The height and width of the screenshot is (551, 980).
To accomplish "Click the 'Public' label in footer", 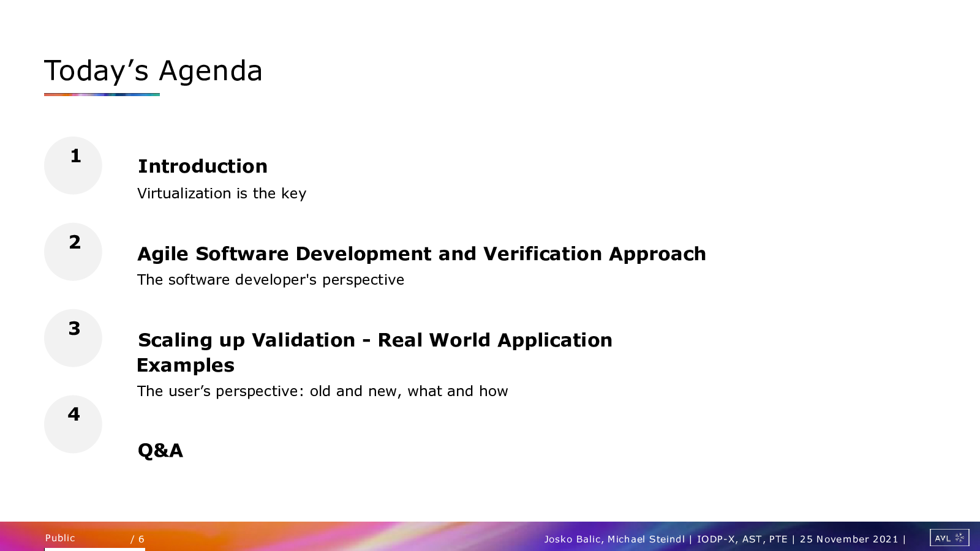I will click(x=60, y=538).
